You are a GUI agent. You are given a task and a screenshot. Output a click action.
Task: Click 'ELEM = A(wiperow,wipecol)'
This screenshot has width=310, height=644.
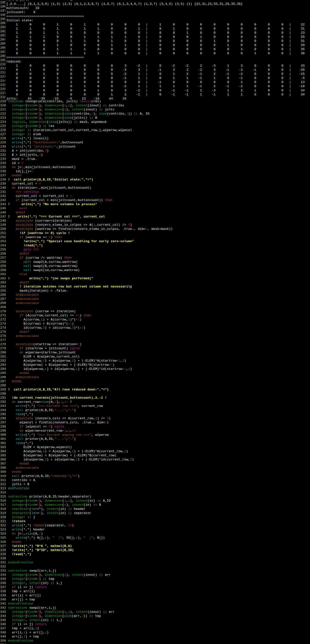(47, 447)
